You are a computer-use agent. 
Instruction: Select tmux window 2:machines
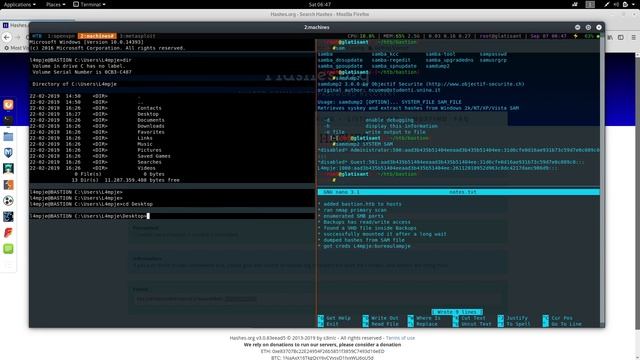[x=97, y=36]
